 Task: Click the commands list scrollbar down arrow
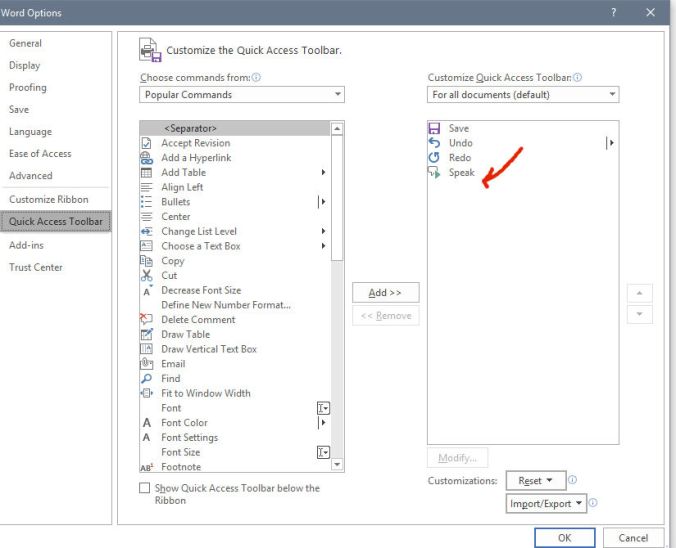[337, 464]
